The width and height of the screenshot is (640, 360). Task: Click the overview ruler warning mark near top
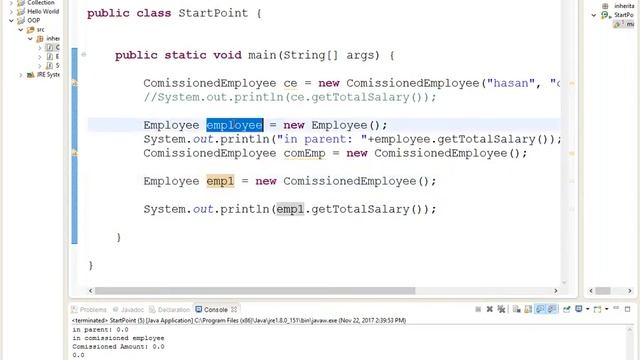point(571,83)
